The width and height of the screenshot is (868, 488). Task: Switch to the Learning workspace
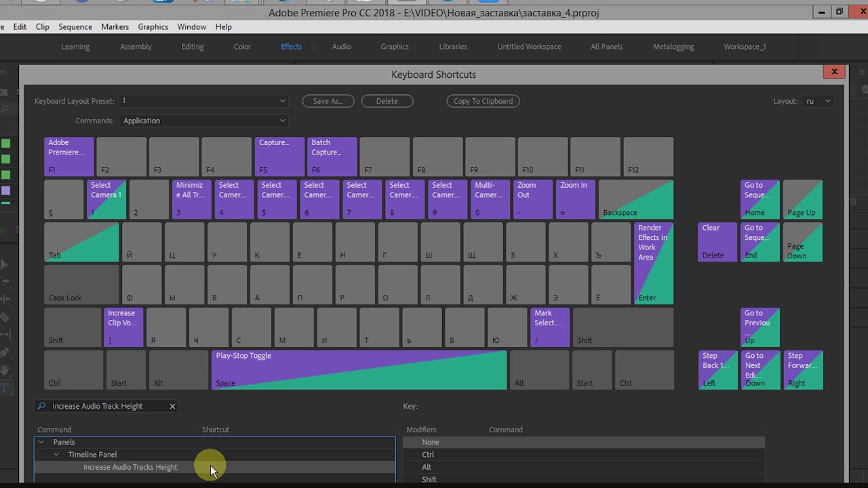point(75,47)
